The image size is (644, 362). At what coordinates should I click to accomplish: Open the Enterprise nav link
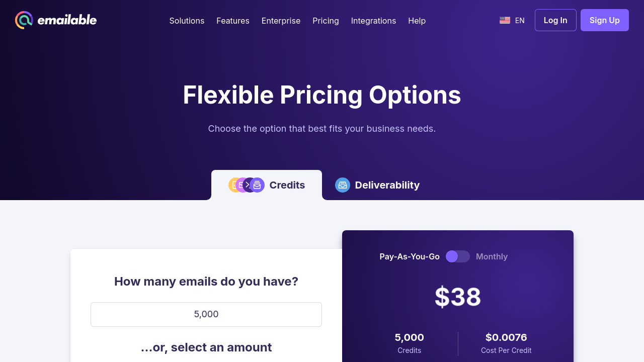281,21
